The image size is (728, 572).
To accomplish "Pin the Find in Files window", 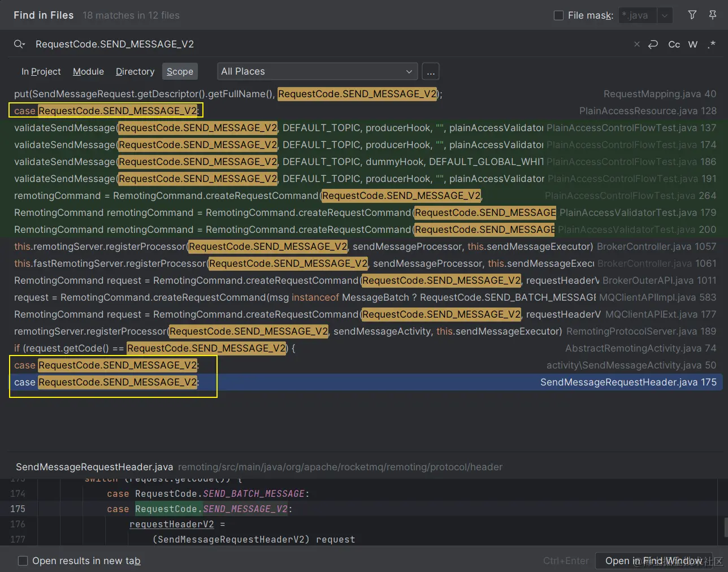I will tap(713, 15).
